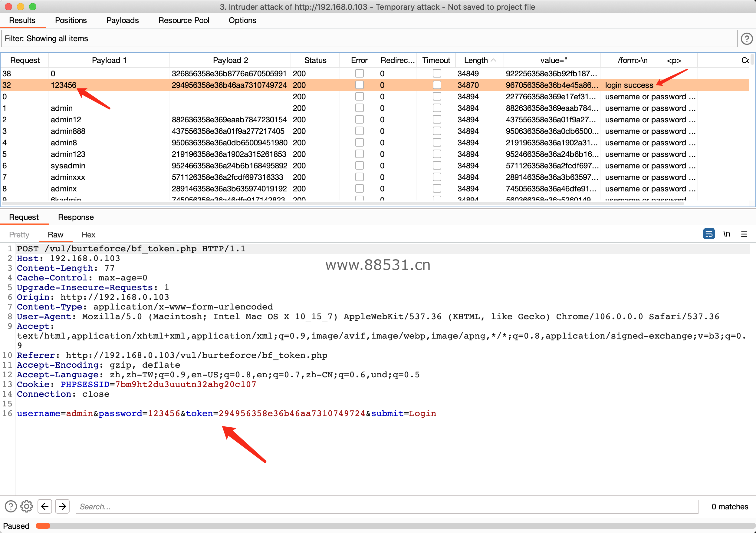Open the search help icon at bottom left
The height and width of the screenshot is (533, 756).
point(11,506)
